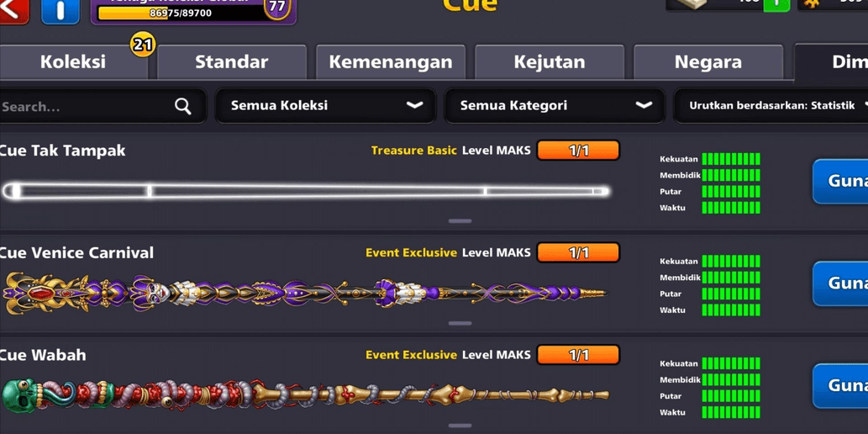
Task: Select the Cue Wabah skull cue image
Action: point(306,394)
